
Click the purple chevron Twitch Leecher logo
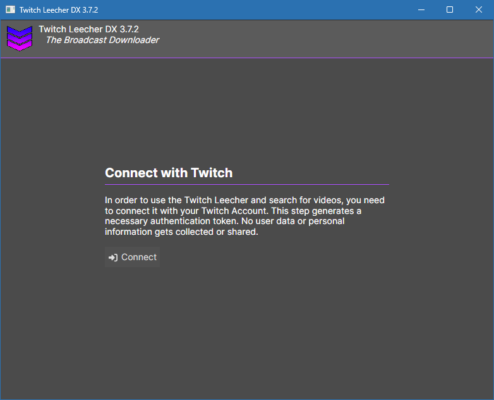click(x=20, y=38)
